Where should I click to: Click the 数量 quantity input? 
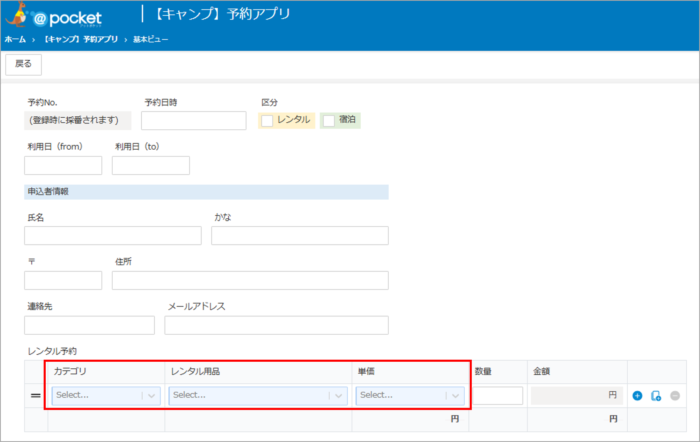click(497, 396)
